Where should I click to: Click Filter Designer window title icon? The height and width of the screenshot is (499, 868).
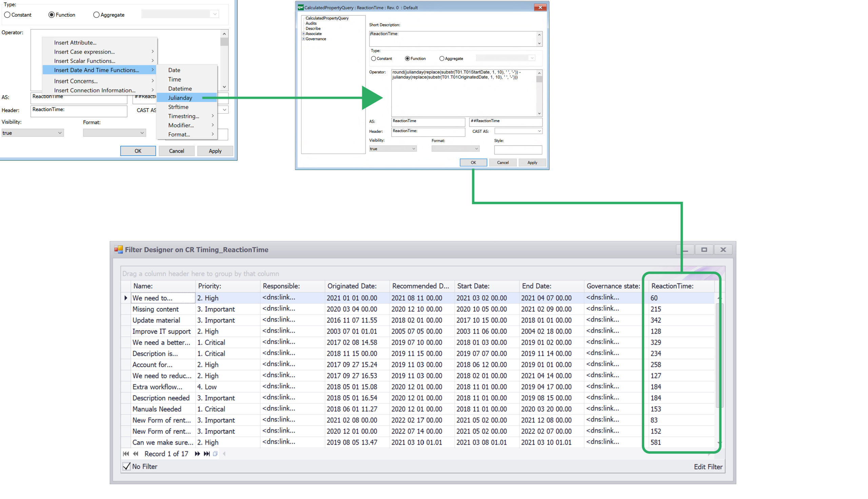coord(119,249)
